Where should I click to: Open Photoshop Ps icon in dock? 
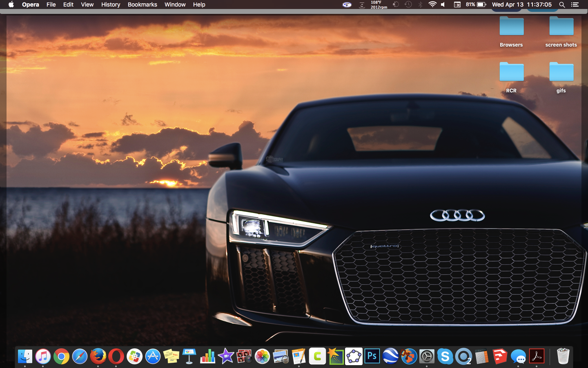point(372,357)
